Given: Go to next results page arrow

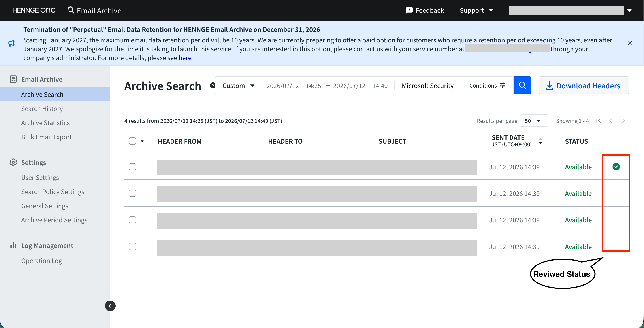Looking at the screenshot, I should [623, 121].
